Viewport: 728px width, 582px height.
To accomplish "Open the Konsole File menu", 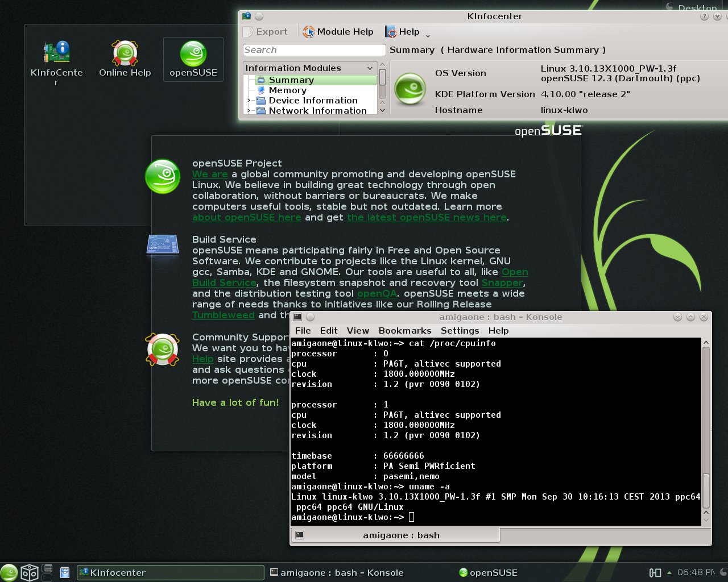I will coord(303,331).
